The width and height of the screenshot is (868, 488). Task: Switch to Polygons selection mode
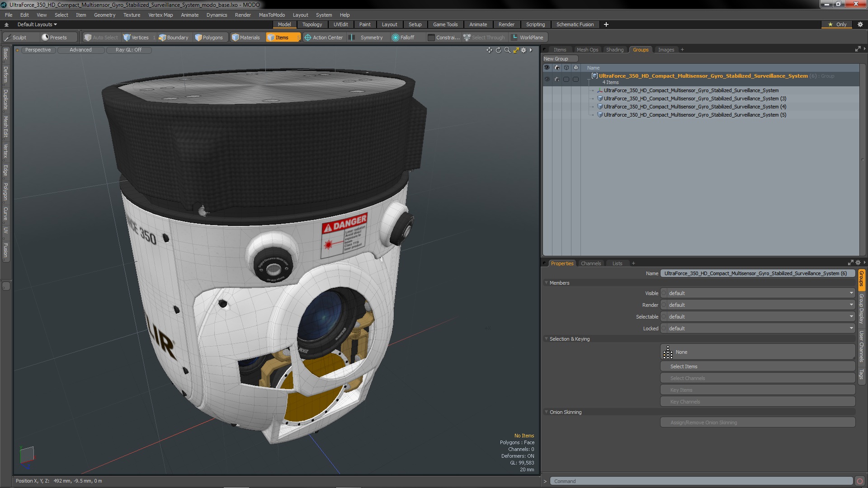pos(209,38)
